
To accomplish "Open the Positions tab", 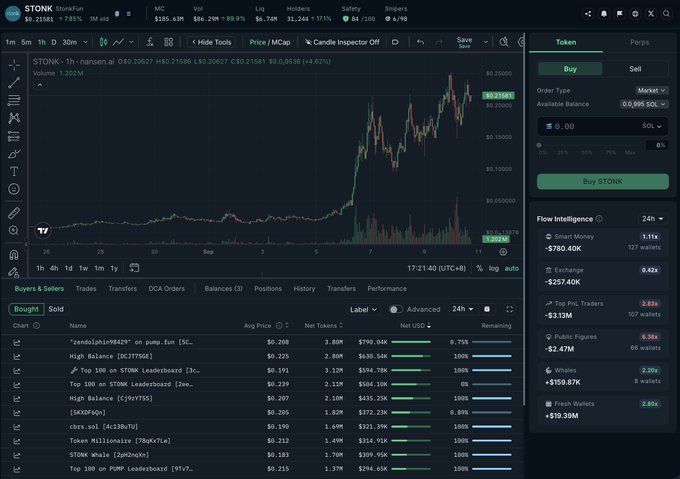I will tap(268, 289).
